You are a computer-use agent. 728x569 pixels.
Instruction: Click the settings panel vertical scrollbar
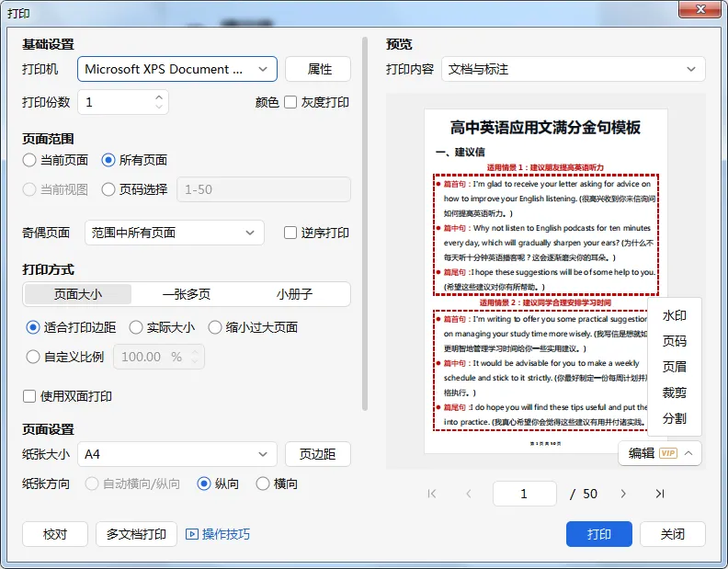(365, 223)
